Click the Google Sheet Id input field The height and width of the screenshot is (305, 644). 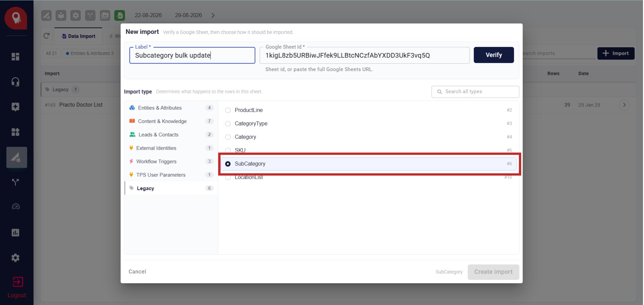tap(364, 55)
